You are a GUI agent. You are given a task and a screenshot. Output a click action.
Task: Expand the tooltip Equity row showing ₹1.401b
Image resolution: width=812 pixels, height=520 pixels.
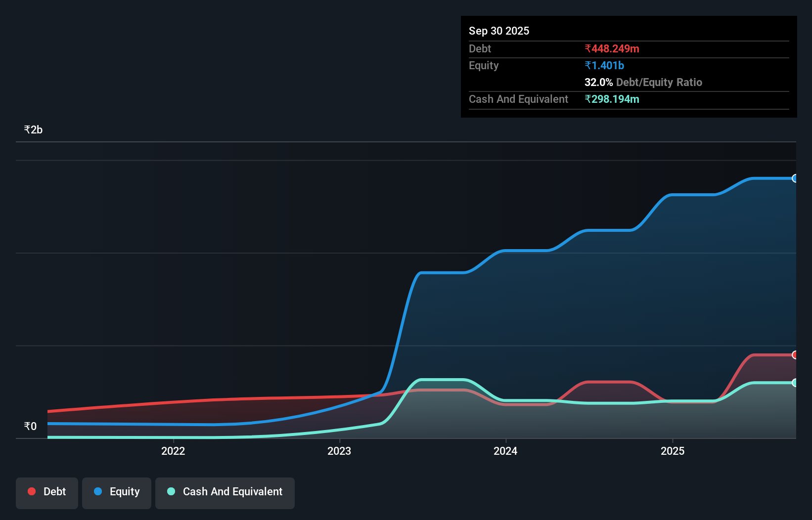coord(604,65)
